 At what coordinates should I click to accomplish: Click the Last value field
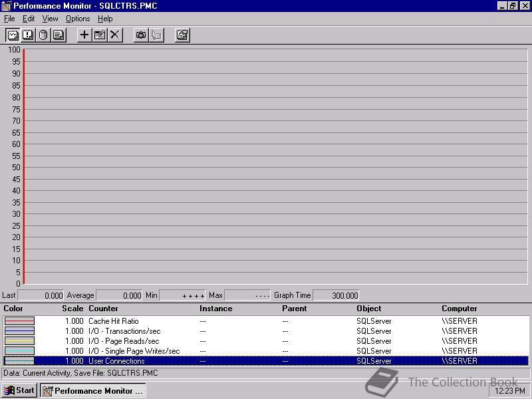[41, 295]
